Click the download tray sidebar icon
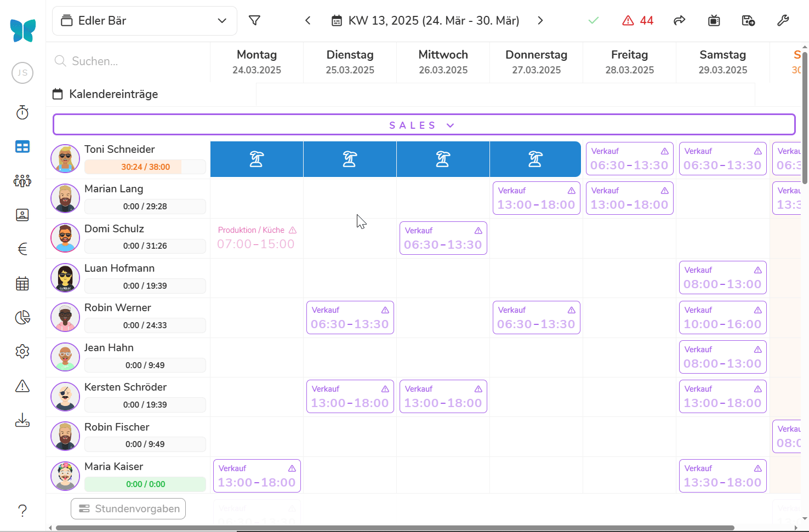The height and width of the screenshot is (532, 809). tap(22, 420)
